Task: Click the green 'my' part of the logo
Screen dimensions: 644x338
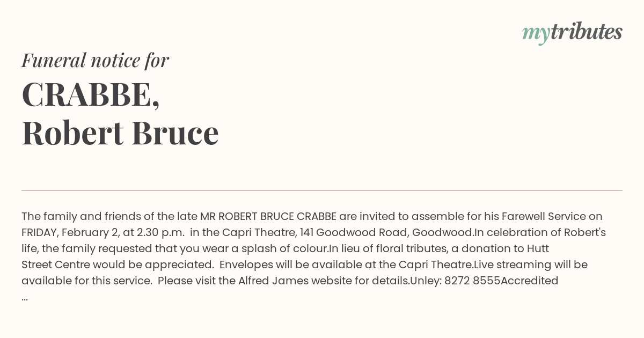Action: [x=536, y=33]
